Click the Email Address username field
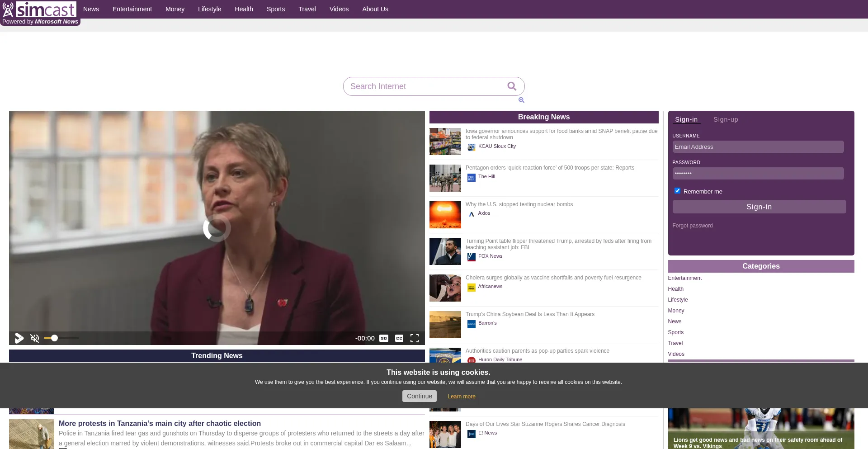 point(758,147)
